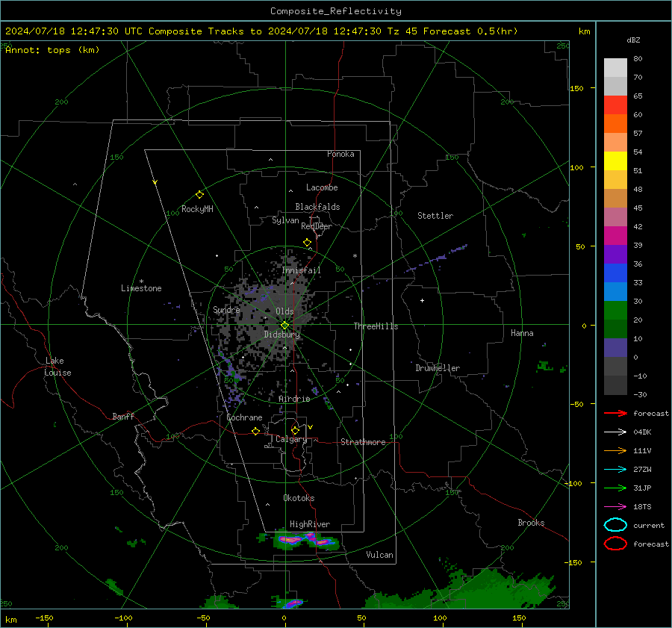
Task: Click the Composite_Reflectivity title
Action: point(336,11)
